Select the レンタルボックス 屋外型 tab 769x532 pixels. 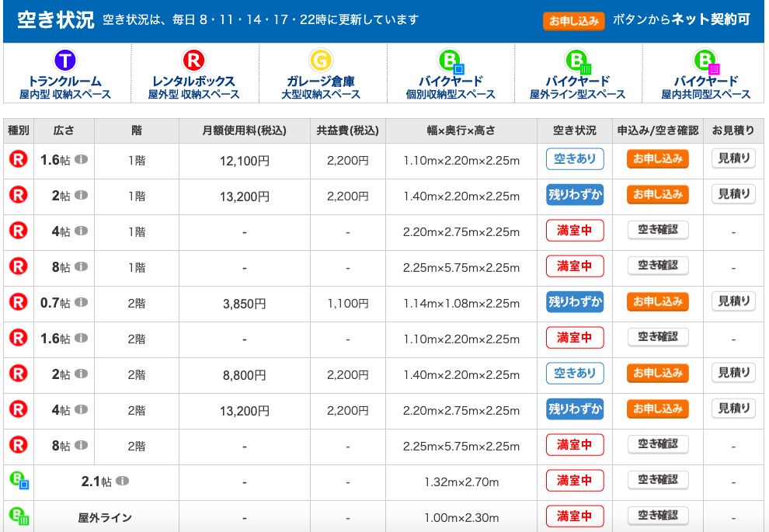point(193,74)
